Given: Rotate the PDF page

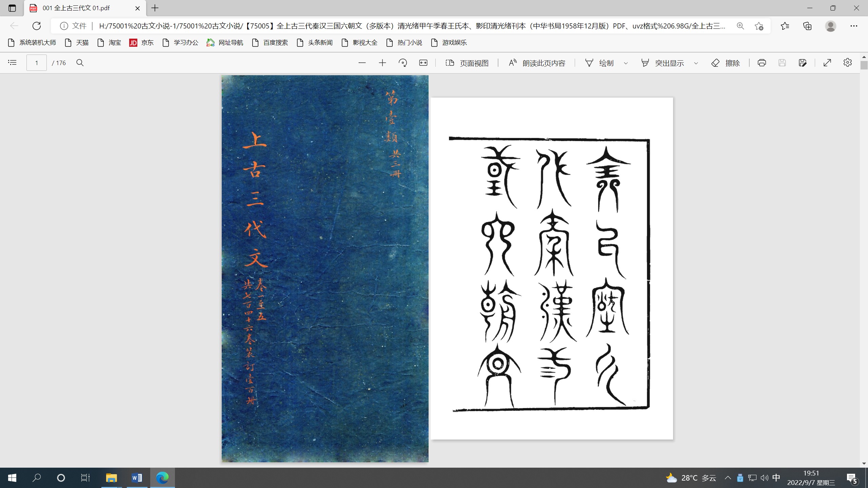Looking at the screenshot, I should point(403,63).
